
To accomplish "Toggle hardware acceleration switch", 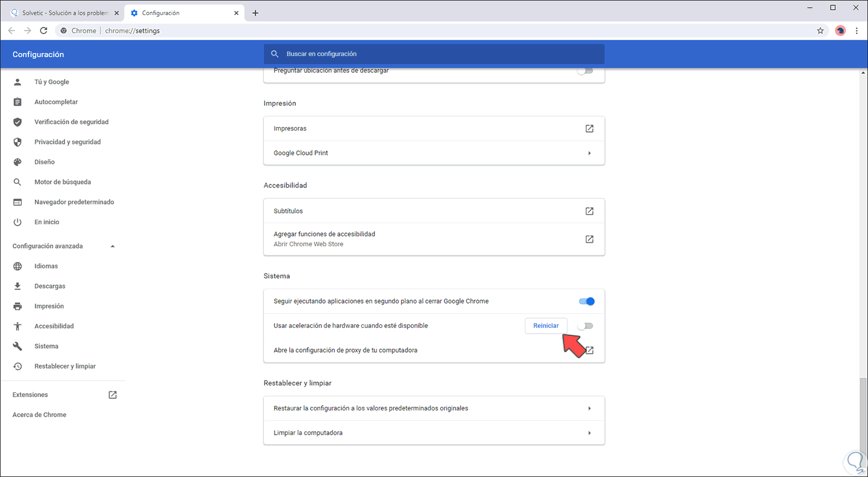I will [x=585, y=326].
